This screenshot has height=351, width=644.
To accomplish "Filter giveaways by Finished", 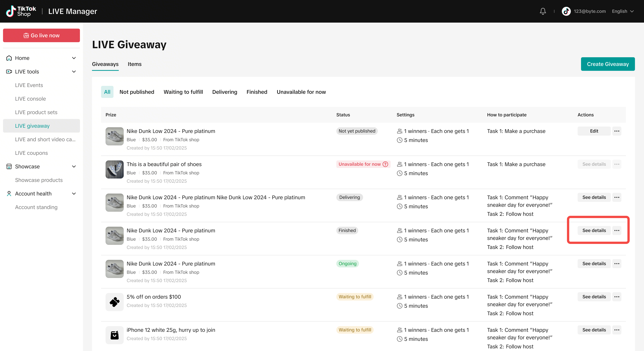I will (257, 92).
